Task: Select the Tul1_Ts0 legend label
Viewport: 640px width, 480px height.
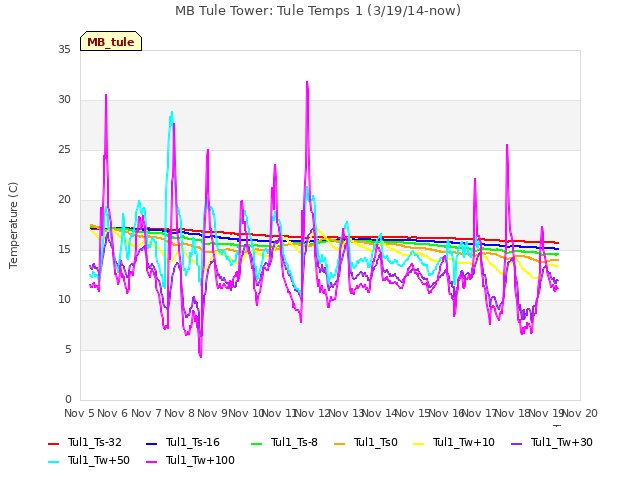Action: coord(376,442)
